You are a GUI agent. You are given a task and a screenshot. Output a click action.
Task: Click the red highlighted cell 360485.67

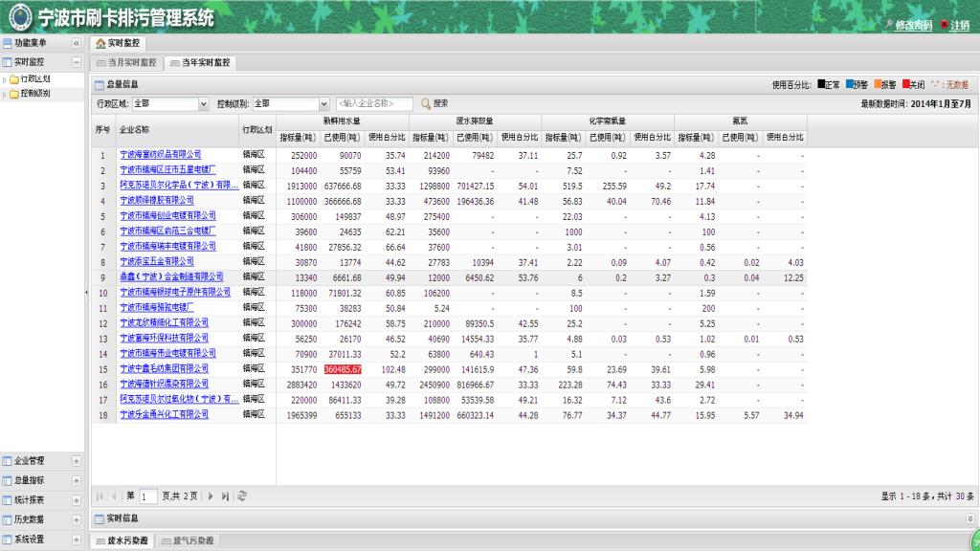tap(343, 370)
